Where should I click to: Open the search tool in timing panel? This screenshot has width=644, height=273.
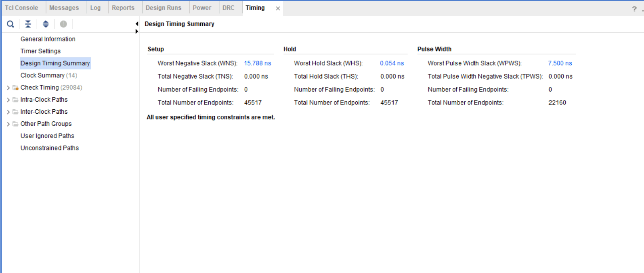(x=10, y=24)
